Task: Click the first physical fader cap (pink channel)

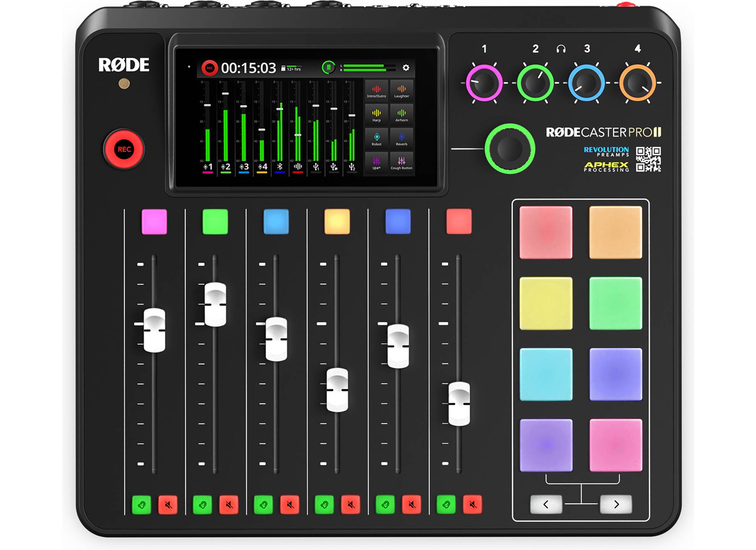Action: (x=154, y=330)
